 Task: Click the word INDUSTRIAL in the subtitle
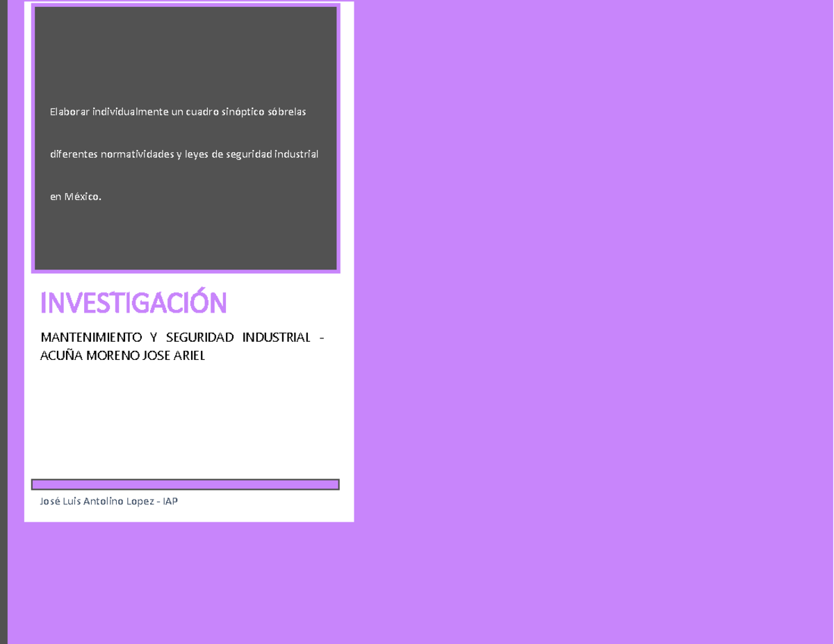coord(276,338)
